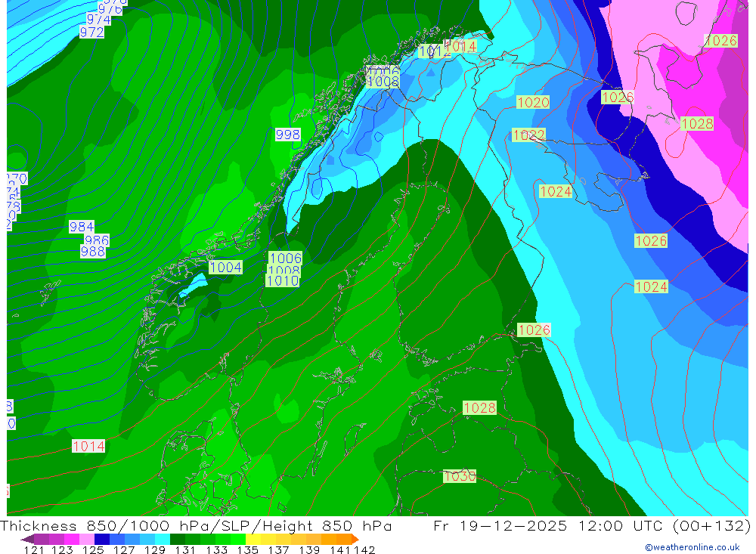Click the map title 'Thickness 850/1000 hPa/SLP/Height 850 hPa'
The image size is (756, 554).
click(196, 525)
